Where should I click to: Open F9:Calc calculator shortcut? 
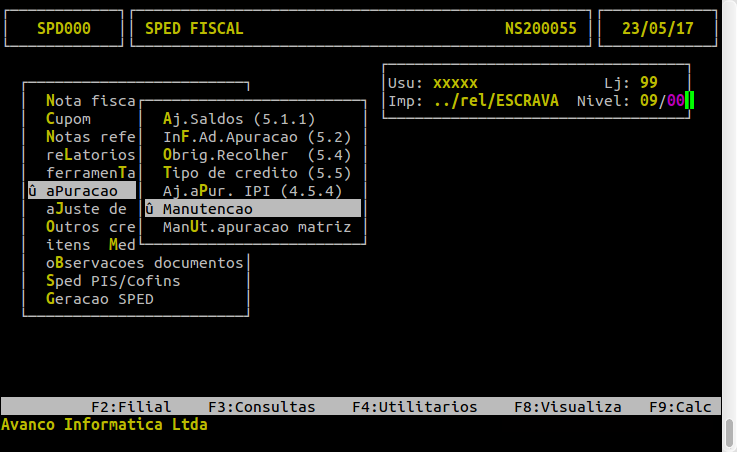tap(679, 407)
